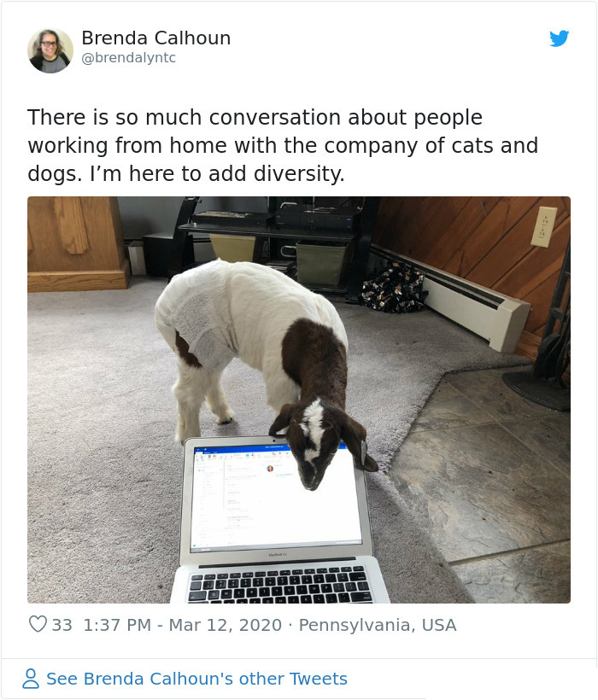Click the person silhouette icon beside other Tweets
This screenshot has width=598, height=700.
[31, 679]
